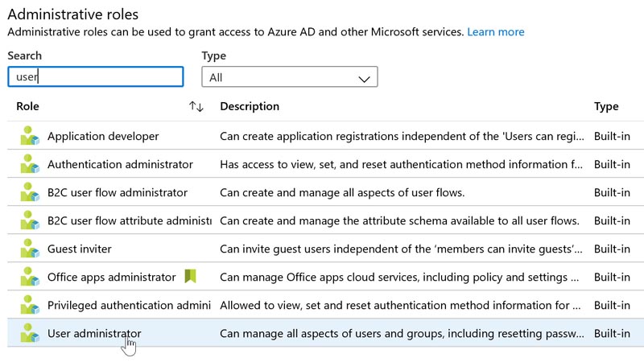Open the B2C user flow administrator role
This screenshot has width=644, height=362.
118,192
